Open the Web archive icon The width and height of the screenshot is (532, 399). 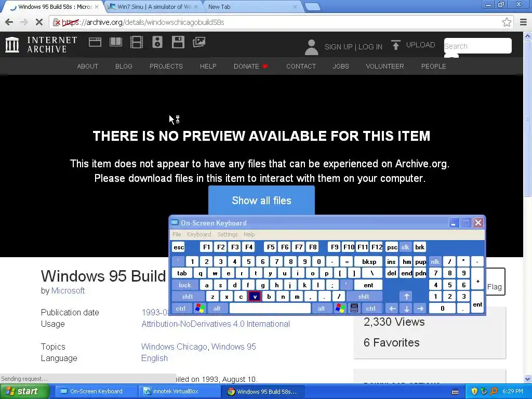95,43
